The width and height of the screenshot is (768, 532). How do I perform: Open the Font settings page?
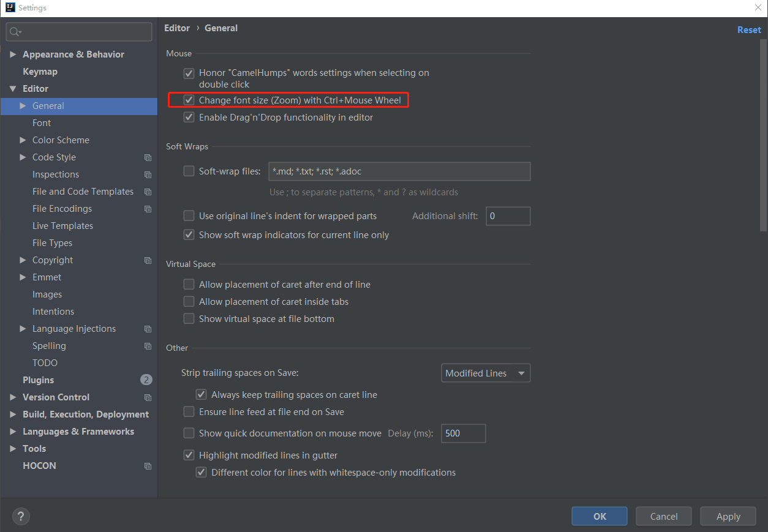42,123
